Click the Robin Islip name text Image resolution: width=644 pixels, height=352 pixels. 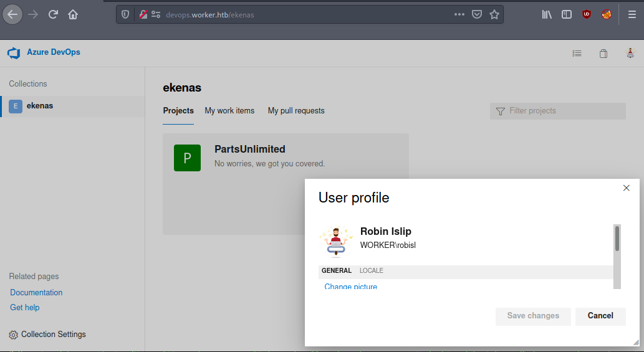point(386,231)
